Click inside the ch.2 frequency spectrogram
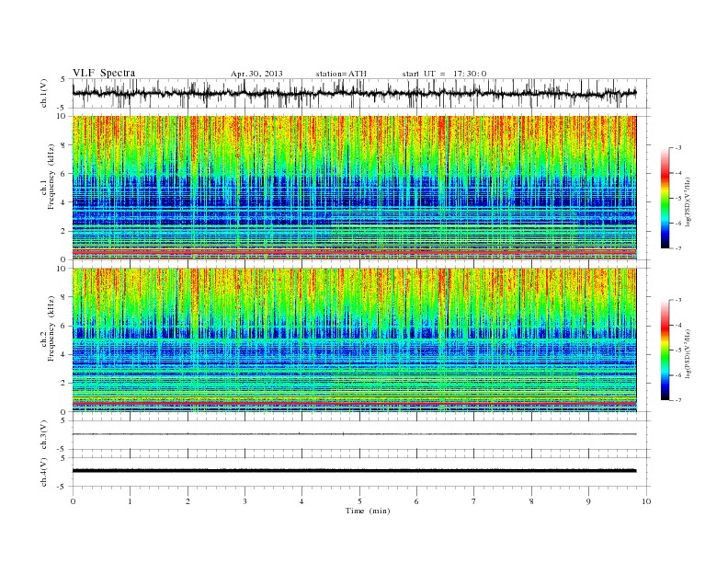Image resolution: width=728 pixels, height=563 pixels. (354, 340)
